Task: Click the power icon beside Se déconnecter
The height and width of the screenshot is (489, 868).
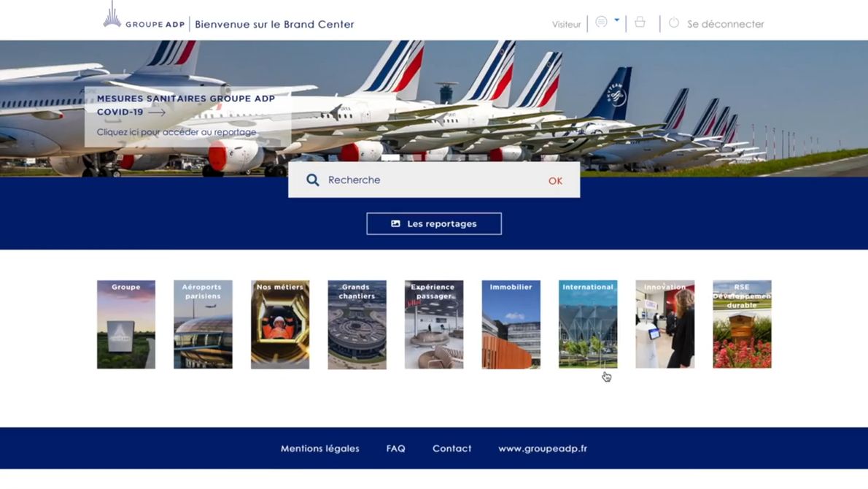Action: tap(674, 23)
